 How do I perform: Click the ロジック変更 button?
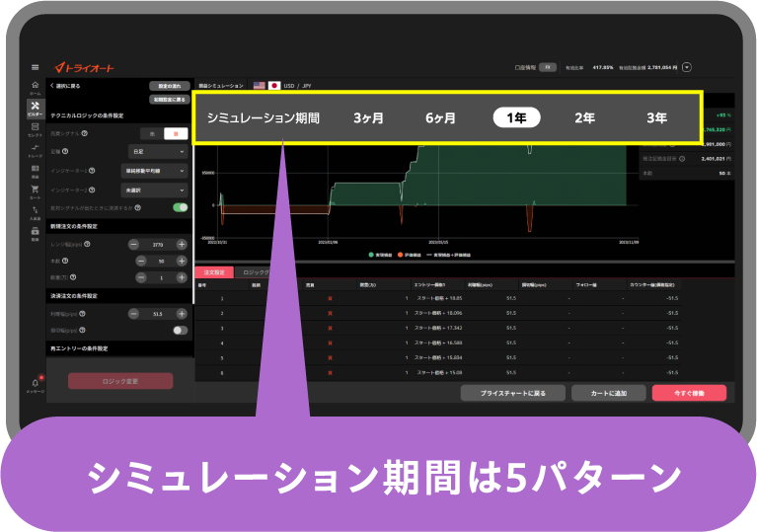click(x=120, y=381)
